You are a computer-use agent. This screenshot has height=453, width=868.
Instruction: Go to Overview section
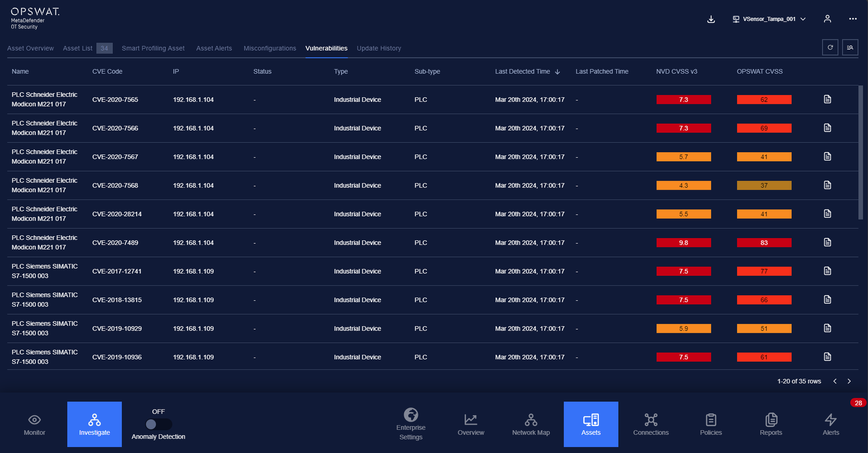pos(471,425)
